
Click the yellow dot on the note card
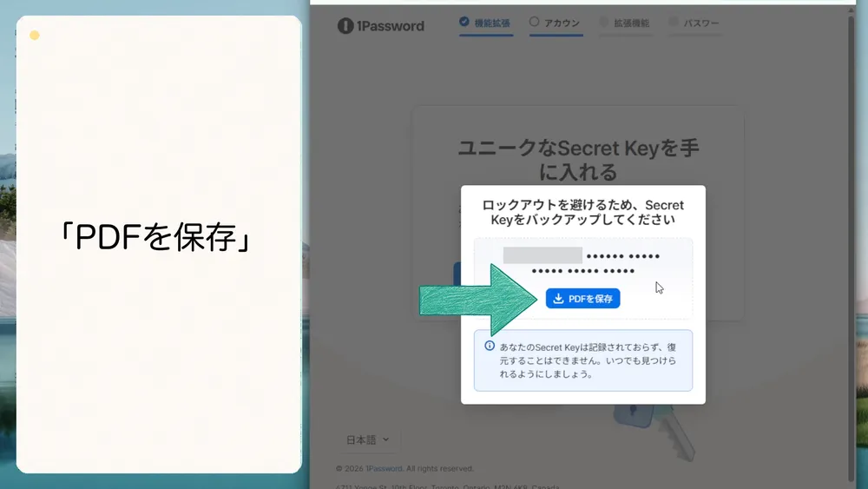pos(35,36)
